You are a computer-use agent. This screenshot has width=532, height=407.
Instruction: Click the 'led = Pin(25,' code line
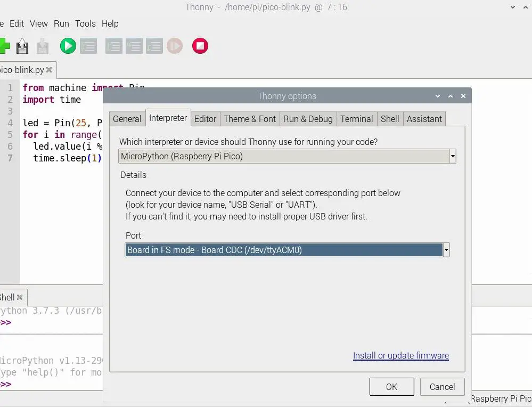coord(62,123)
